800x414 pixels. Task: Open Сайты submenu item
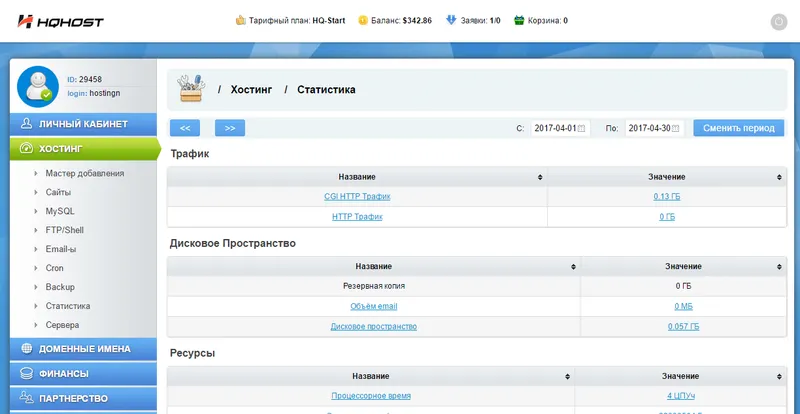coord(58,192)
